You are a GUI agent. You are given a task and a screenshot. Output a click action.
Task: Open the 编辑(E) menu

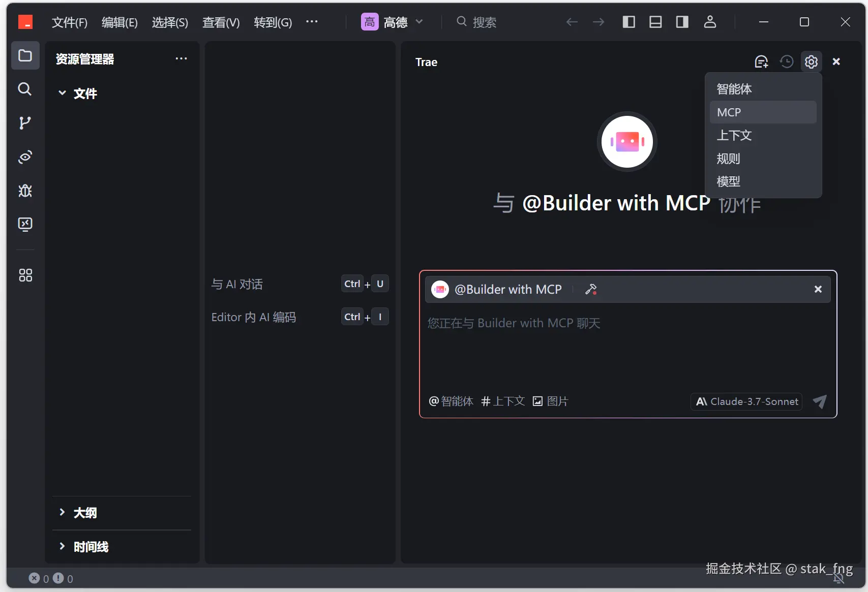[119, 22]
